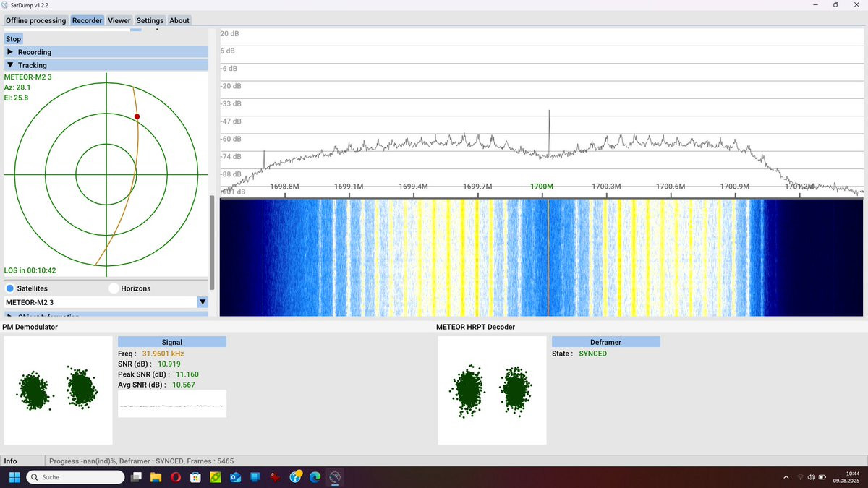This screenshot has width=868, height=488.
Task: Expand the Recording section
Action: (x=106, y=52)
